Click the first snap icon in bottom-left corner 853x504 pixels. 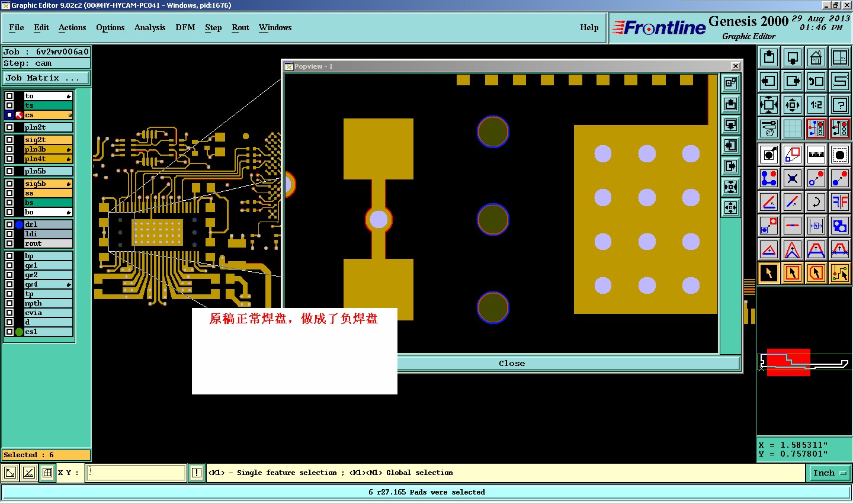[10, 473]
